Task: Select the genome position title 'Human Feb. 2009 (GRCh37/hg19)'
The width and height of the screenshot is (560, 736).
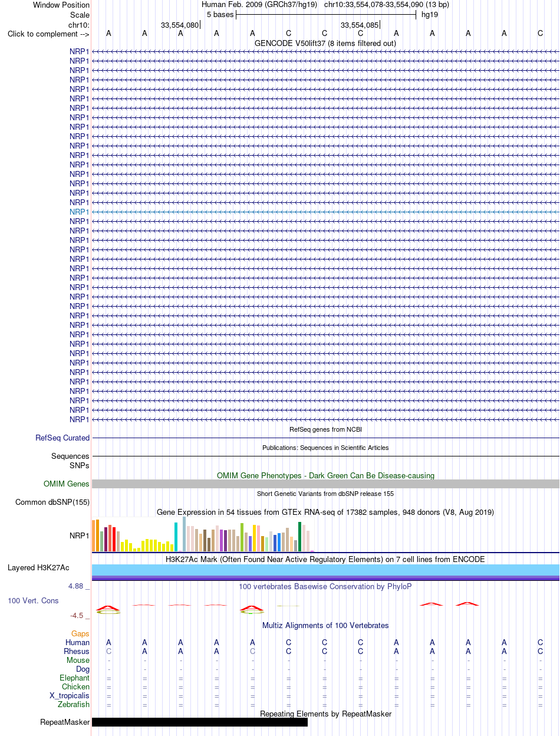Action: [259, 5]
